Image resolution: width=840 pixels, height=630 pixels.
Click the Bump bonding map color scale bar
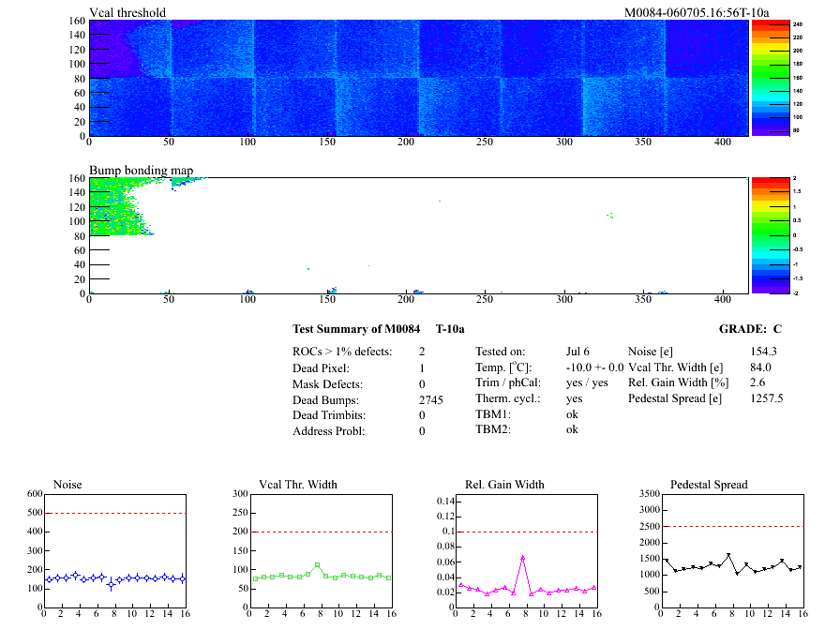(x=771, y=235)
